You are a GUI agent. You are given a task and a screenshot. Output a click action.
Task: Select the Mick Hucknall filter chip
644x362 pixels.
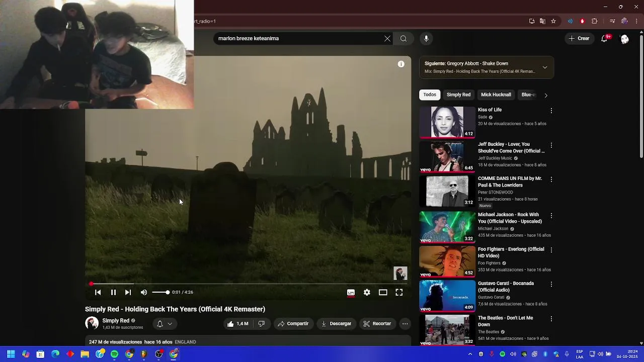496,95
